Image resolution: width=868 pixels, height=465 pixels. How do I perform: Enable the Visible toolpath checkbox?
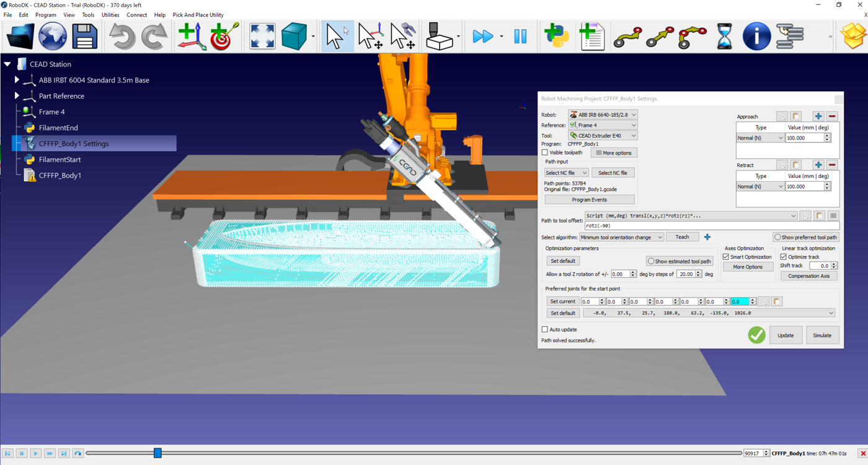(x=544, y=153)
